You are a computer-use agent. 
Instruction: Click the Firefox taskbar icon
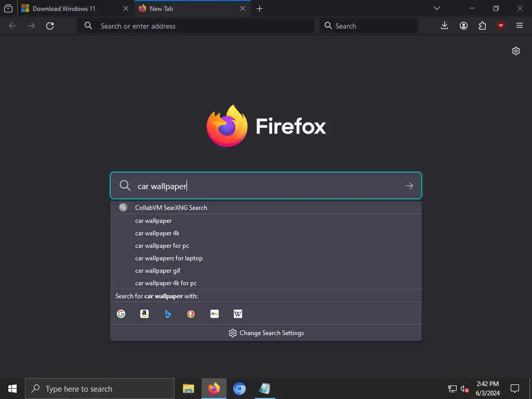click(x=214, y=389)
